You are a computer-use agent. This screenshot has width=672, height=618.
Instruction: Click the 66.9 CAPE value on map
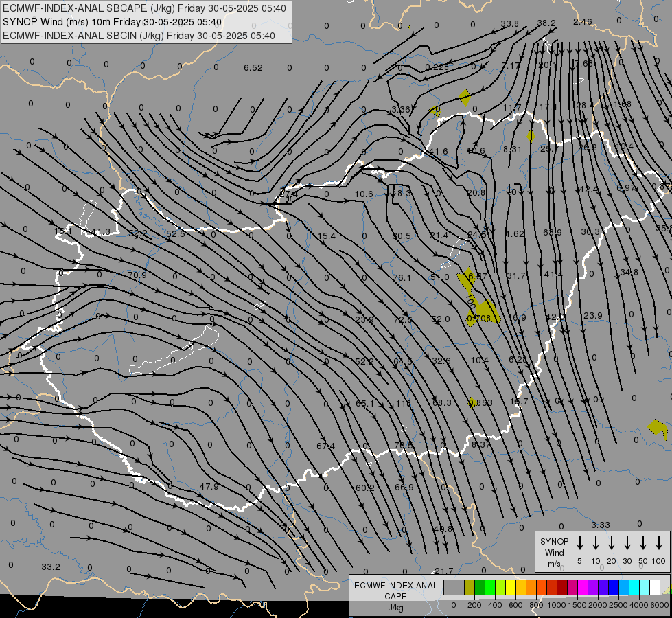click(x=404, y=488)
